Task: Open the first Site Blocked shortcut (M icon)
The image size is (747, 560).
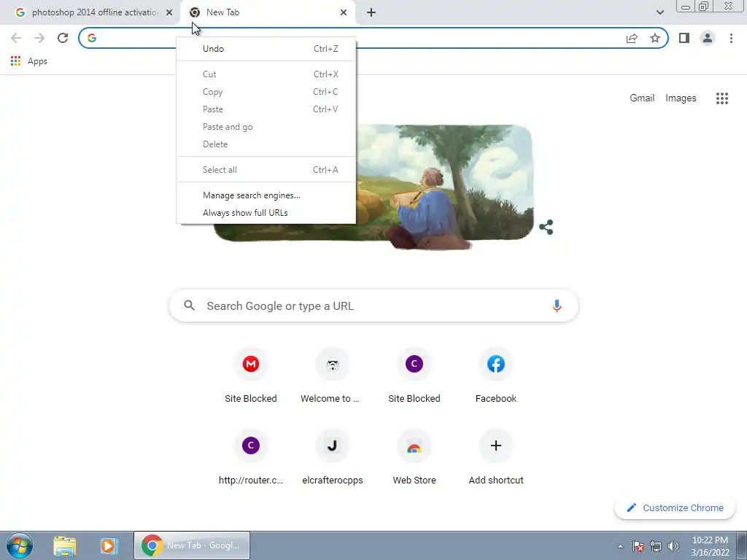Action: [251, 376]
